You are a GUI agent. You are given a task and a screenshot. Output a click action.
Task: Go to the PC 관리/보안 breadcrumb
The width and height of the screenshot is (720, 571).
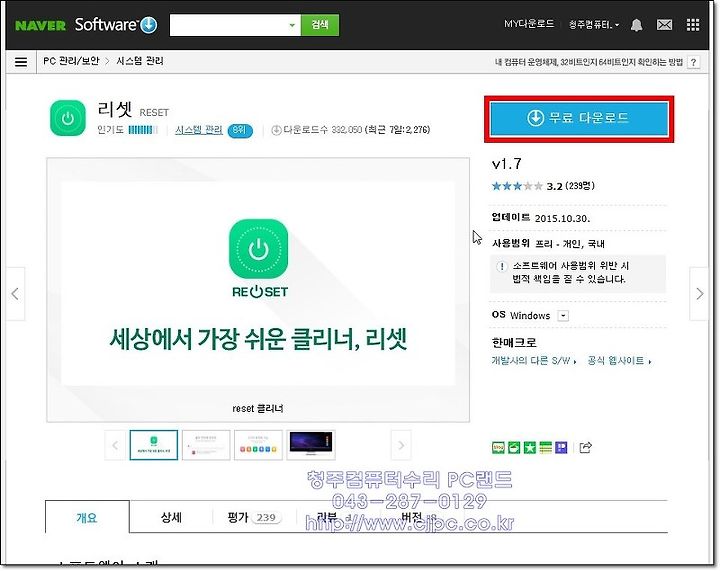[x=71, y=61]
